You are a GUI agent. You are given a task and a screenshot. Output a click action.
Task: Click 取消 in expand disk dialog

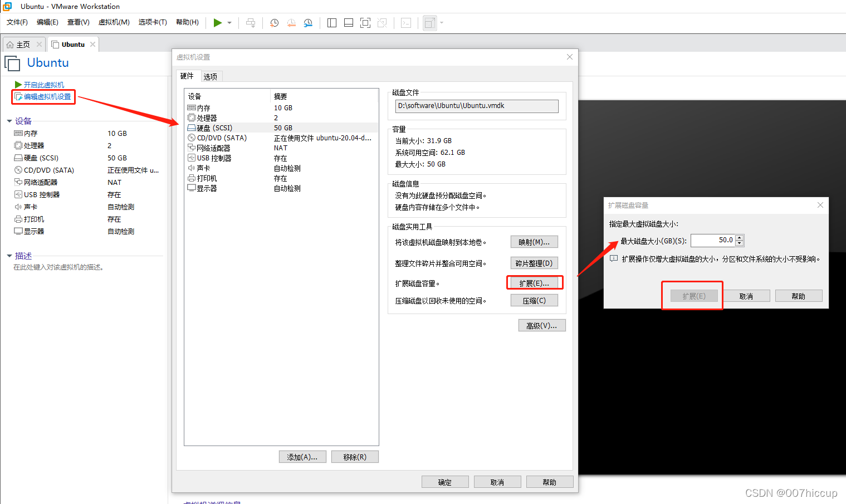click(x=746, y=296)
